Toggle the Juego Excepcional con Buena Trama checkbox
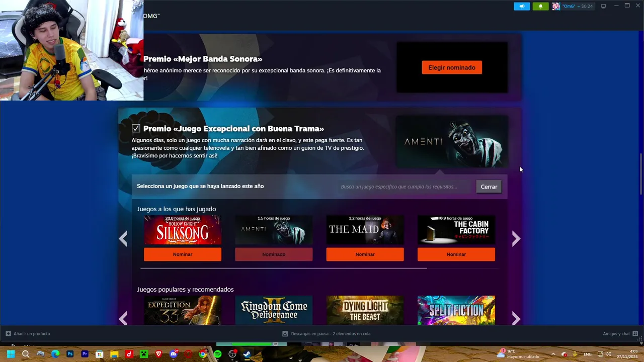Viewport: 644px width, 362px height. pos(136,129)
